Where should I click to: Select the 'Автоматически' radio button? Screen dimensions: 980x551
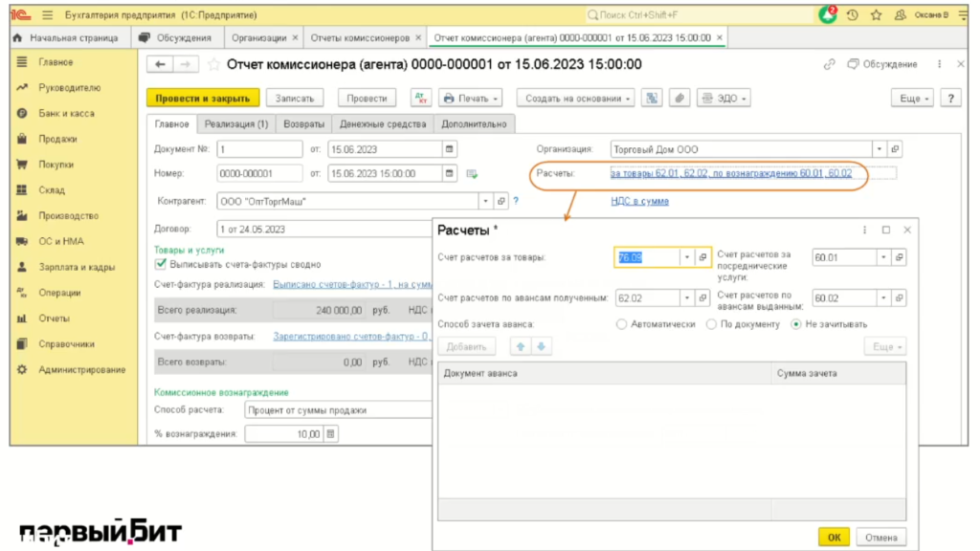(623, 324)
